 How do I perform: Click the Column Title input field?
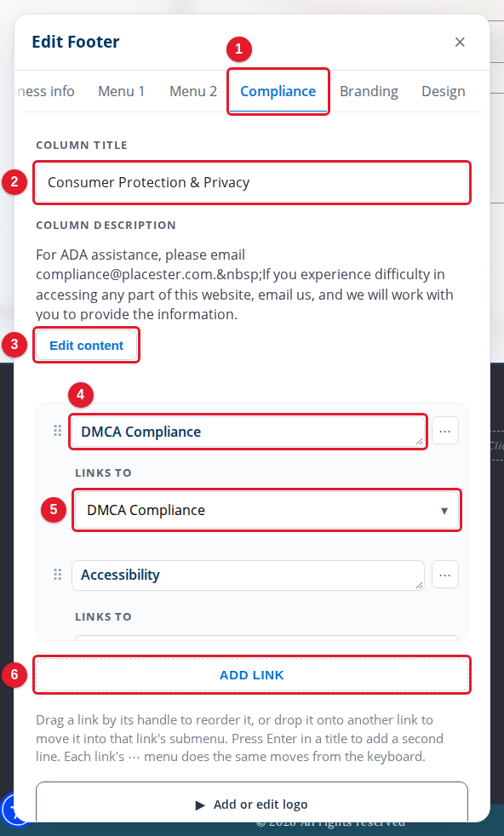(252, 182)
